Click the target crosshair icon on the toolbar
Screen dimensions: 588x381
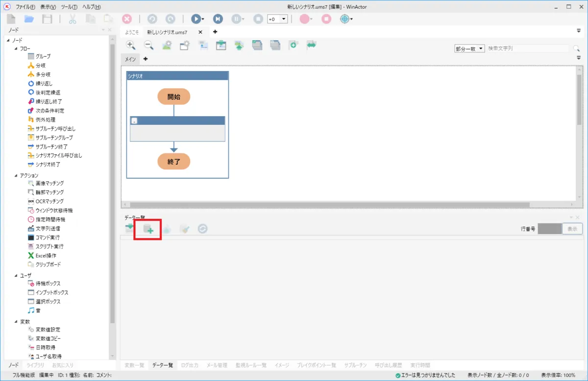coord(345,19)
